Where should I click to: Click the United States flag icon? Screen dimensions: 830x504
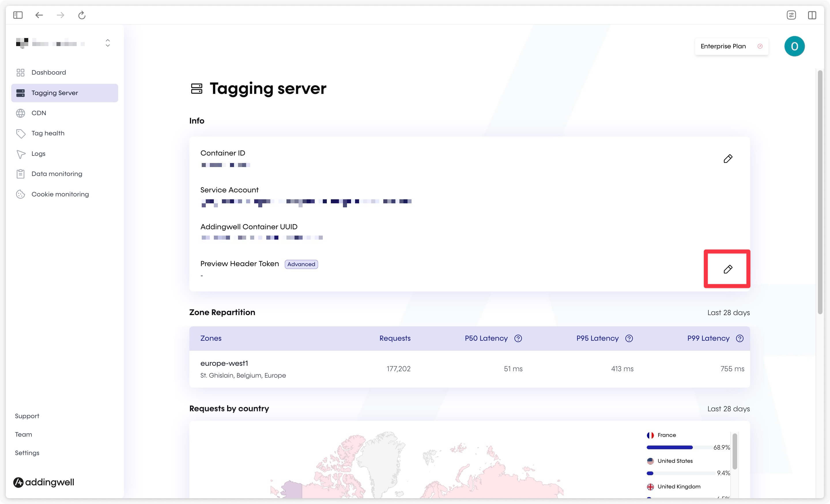pyautogui.click(x=650, y=461)
